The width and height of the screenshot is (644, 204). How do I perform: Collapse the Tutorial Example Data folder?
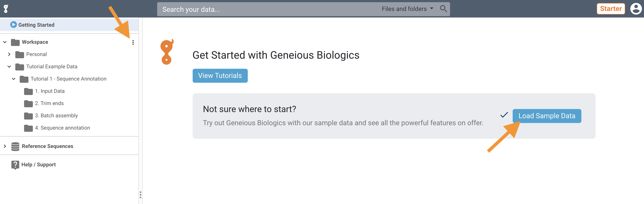pos(9,67)
